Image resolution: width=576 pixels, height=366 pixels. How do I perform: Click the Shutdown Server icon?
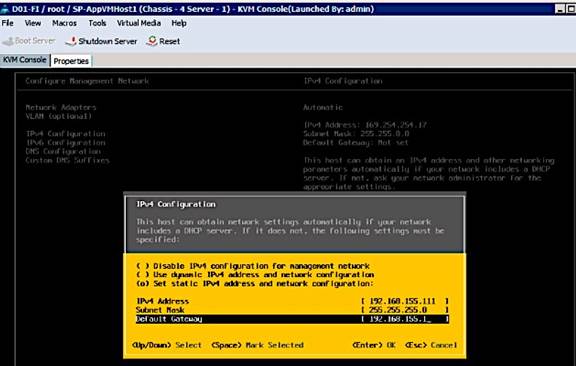pos(71,41)
